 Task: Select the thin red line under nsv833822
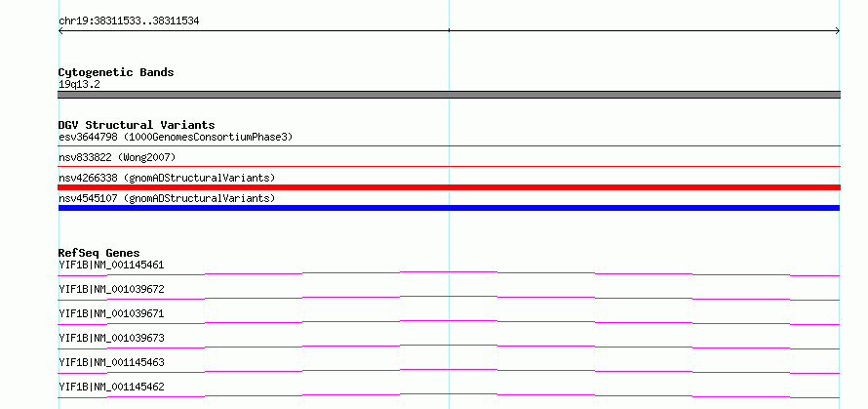pos(449,166)
